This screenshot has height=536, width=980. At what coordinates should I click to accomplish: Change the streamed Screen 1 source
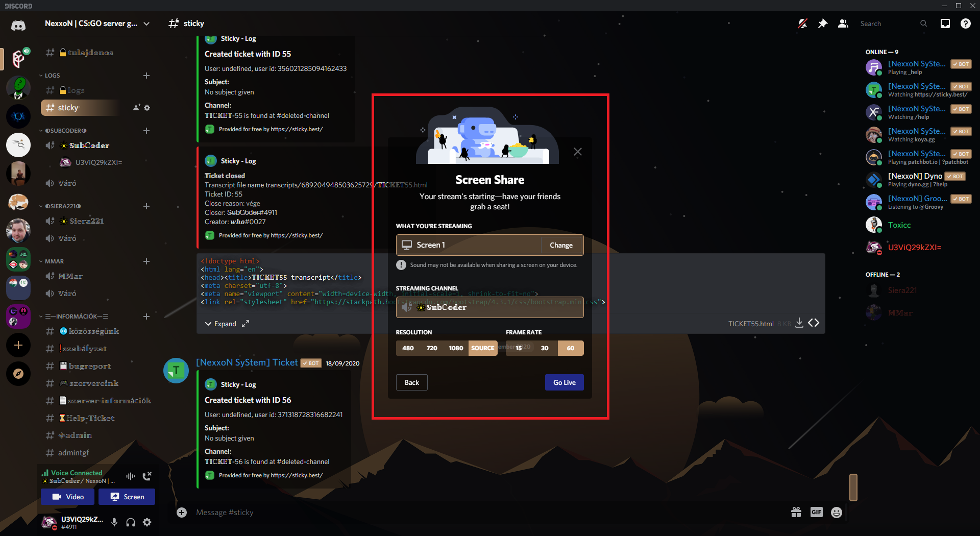pos(561,245)
